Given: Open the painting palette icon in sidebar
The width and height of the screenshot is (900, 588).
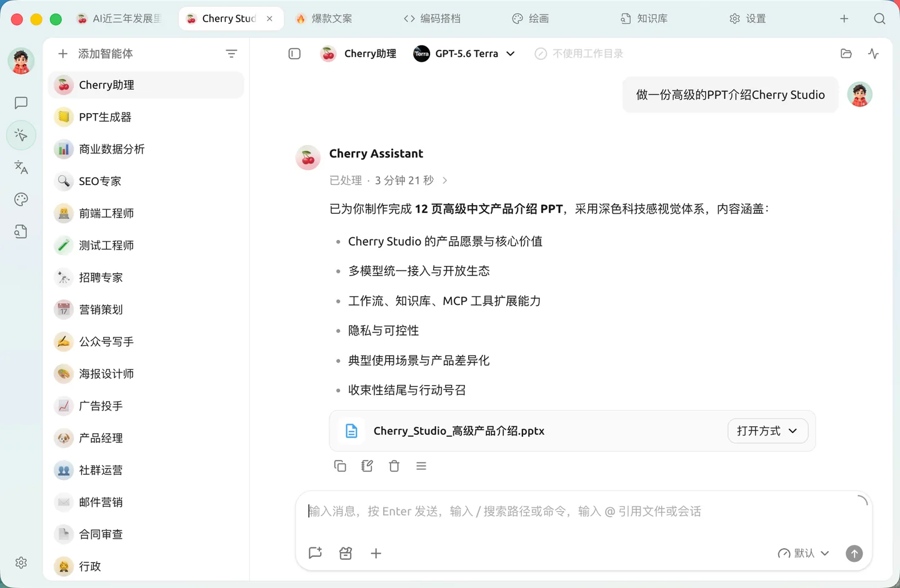Looking at the screenshot, I should (21, 199).
